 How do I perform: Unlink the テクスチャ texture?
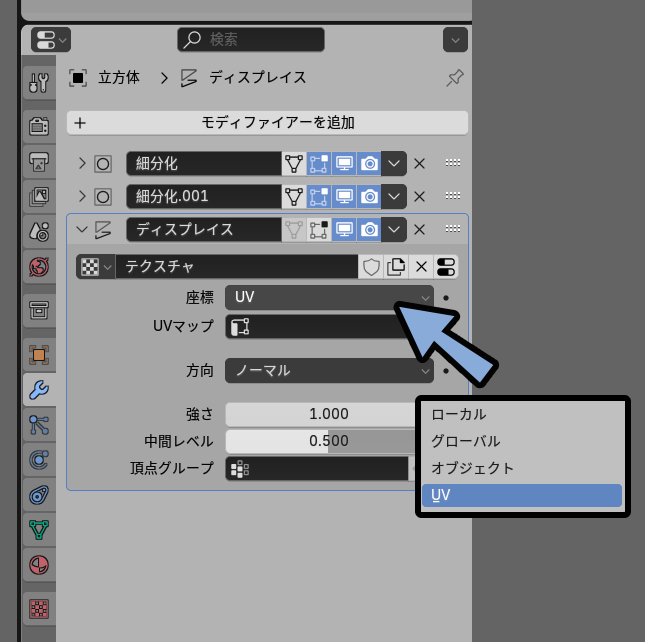[x=421, y=267]
